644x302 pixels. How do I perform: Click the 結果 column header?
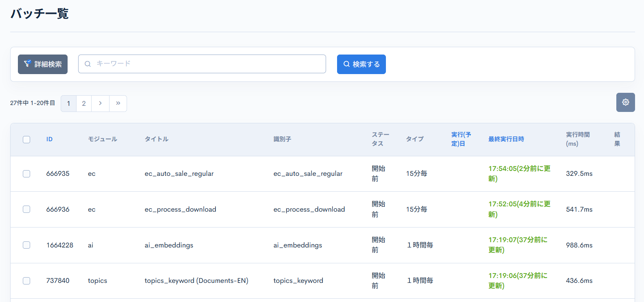click(617, 139)
